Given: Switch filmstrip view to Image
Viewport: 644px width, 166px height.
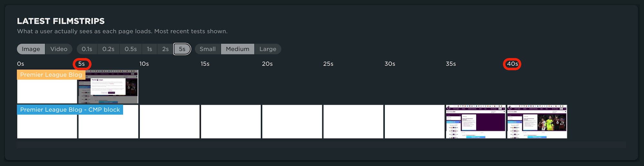Looking at the screenshot, I should coord(31,49).
